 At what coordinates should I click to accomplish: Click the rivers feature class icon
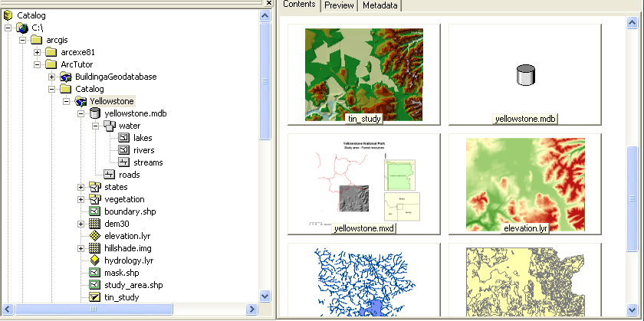tap(124, 150)
